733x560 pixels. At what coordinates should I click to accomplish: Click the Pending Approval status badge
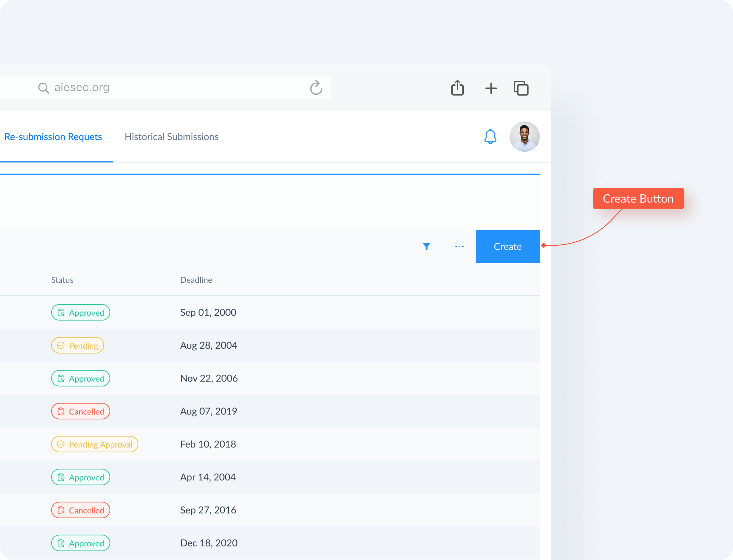(x=95, y=444)
